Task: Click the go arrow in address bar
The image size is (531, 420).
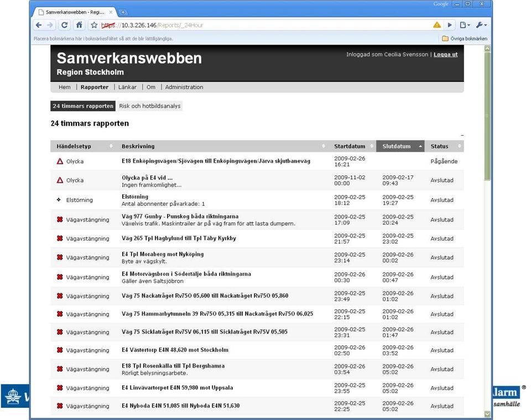Action: [x=450, y=25]
